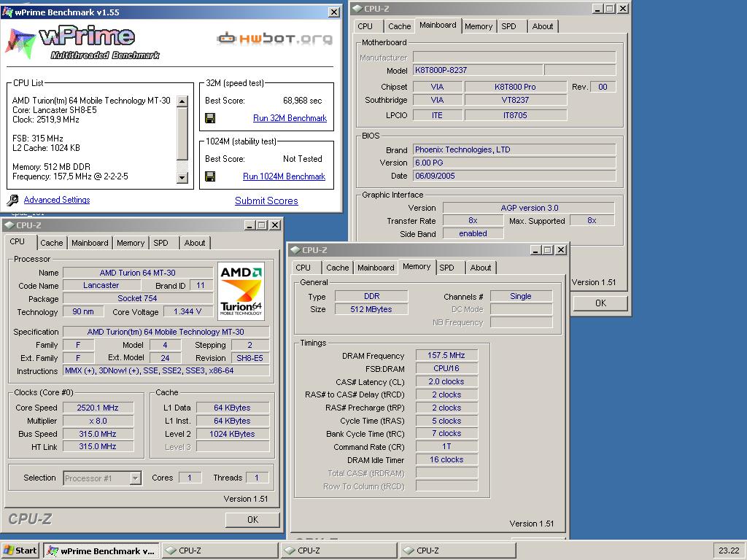The height and width of the screenshot is (560, 747).
Task: Click OK in the CPU tab window
Action: (252, 519)
